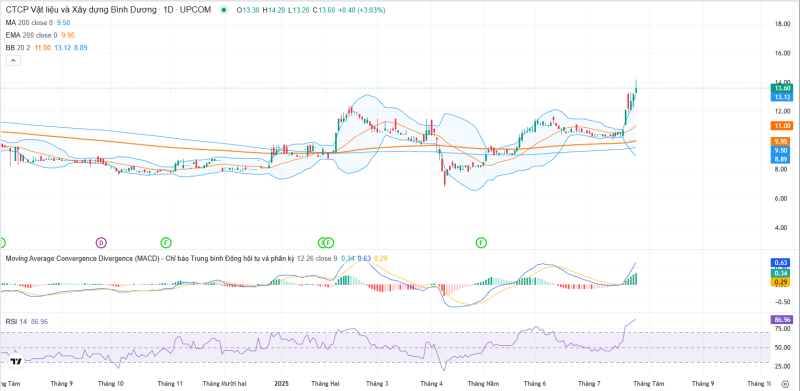
Task: Click the Tháng Mười hai time axis label
Action: (224, 383)
